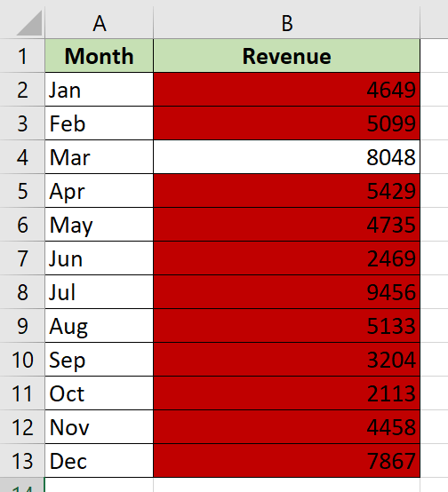Viewport: 448px width, 492px height.
Task: Select the Dec cell
Action: (100, 461)
